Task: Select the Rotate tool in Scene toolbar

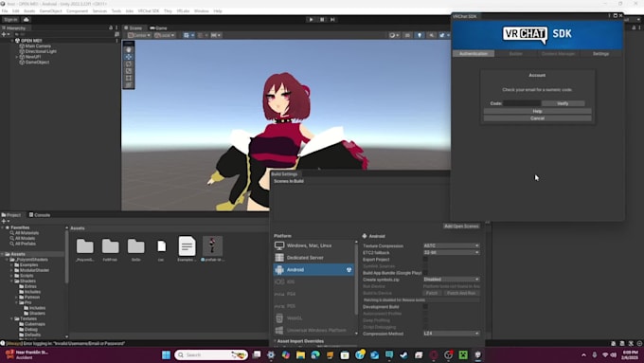Action: [129, 64]
